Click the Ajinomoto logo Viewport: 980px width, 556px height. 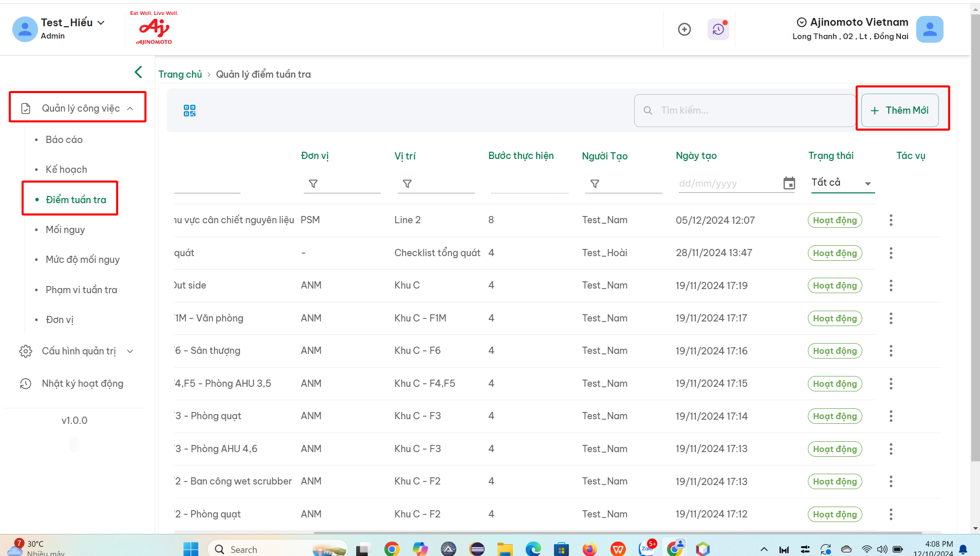[x=154, y=28]
